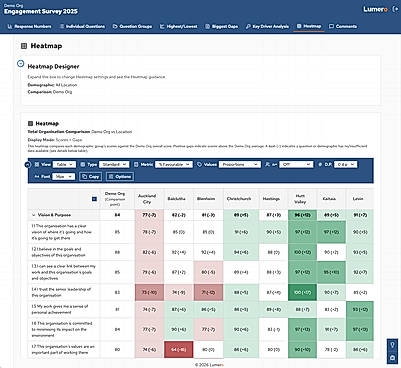This screenshot has width=401, height=368.
Task: Click the blue minus icon in table header
Action: pyautogui.click(x=94, y=199)
